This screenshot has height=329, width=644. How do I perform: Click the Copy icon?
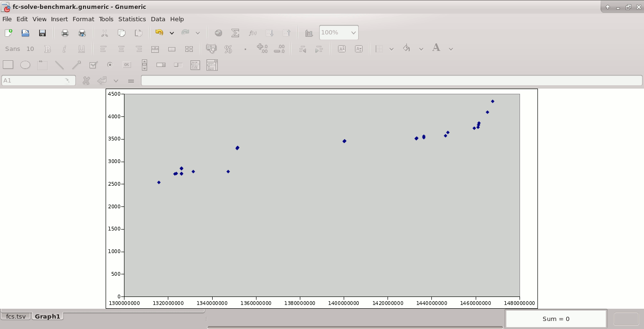pyautogui.click(x=122, y=33)
